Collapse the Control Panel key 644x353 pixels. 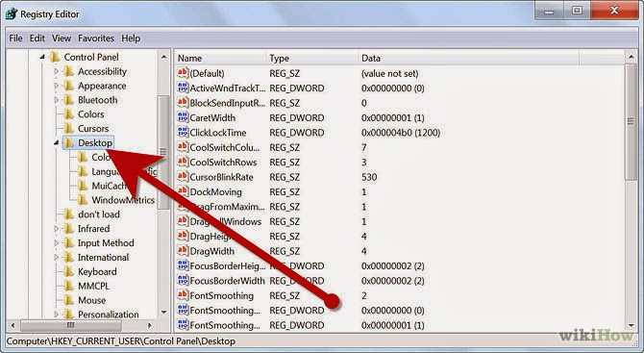[42, 57]
